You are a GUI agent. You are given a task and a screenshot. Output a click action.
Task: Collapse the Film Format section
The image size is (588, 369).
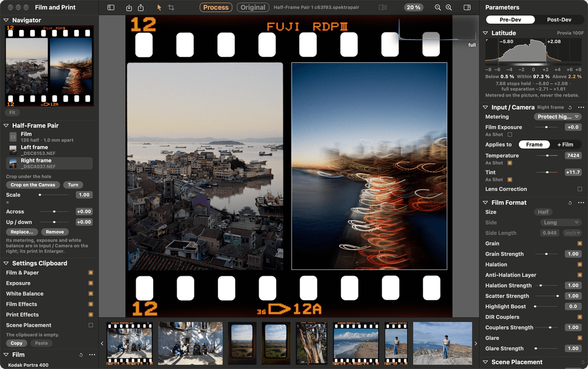pyautogui.click(x=486, y=202)
